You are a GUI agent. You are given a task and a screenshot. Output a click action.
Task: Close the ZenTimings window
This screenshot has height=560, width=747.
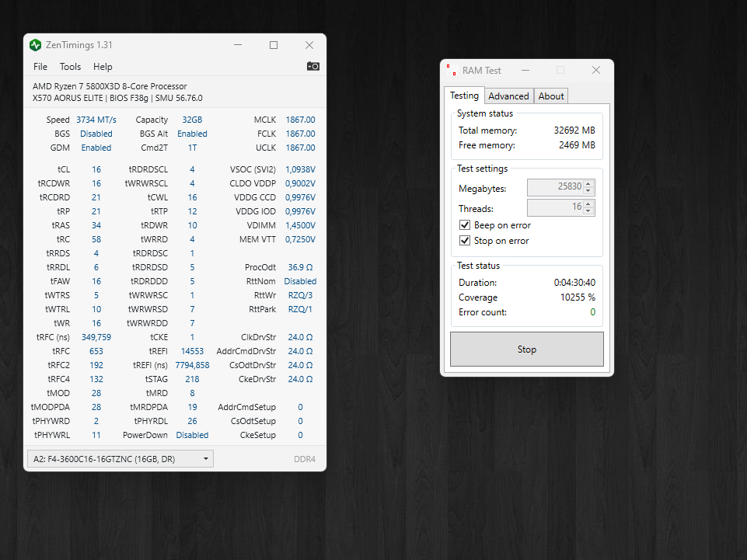(x=309, y=45)
